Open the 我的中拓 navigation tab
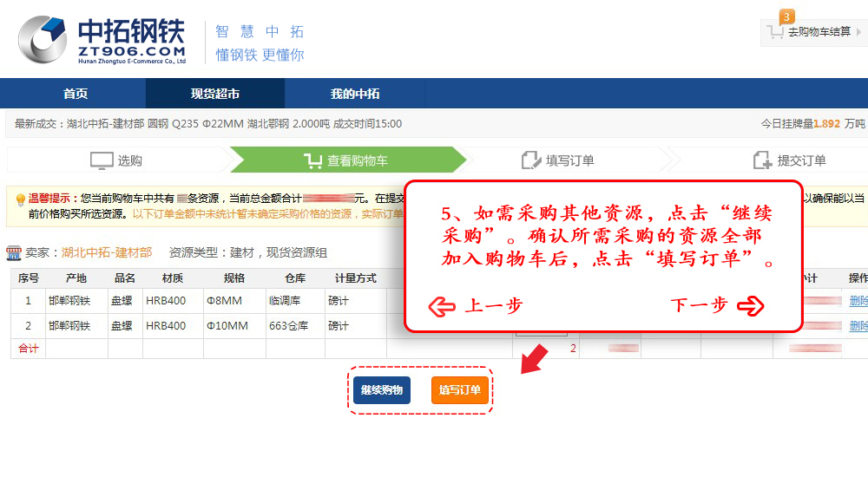 click(354, 94)
